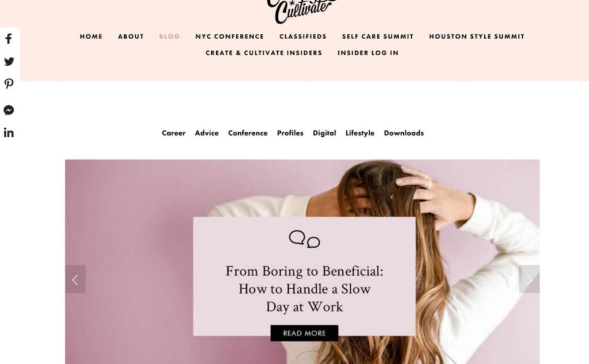Open NYC Conference page
This screenshot has height=364, width=589.
point(230,36)
